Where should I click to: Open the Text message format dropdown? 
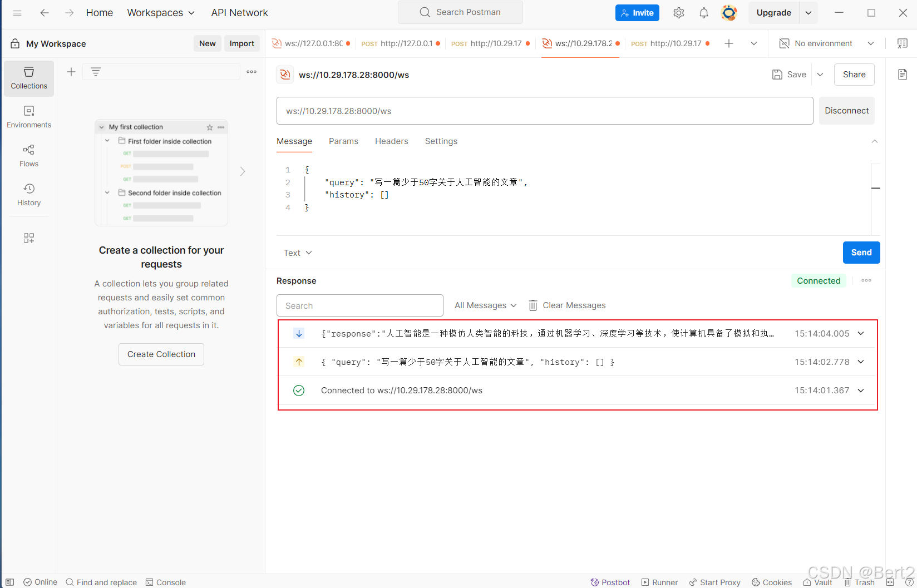pos(298,253)
